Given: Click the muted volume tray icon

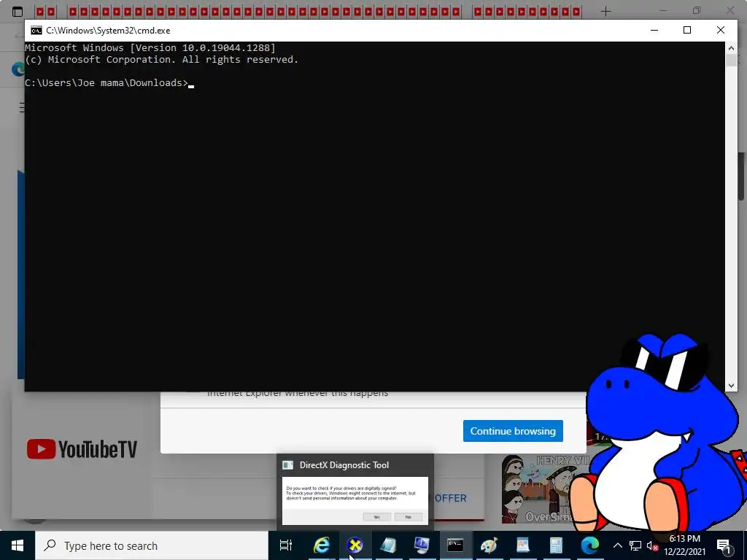Looking at the screenshot, I should (652, 545).
